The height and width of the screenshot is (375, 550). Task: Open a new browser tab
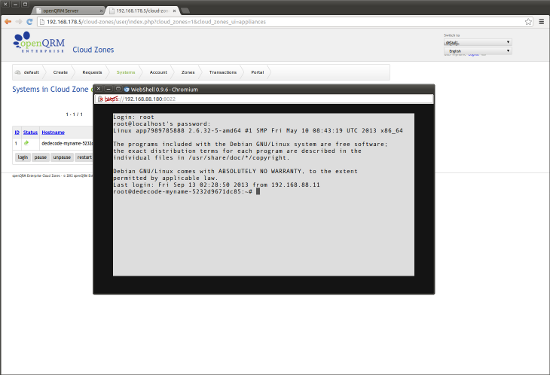point(185,11)
